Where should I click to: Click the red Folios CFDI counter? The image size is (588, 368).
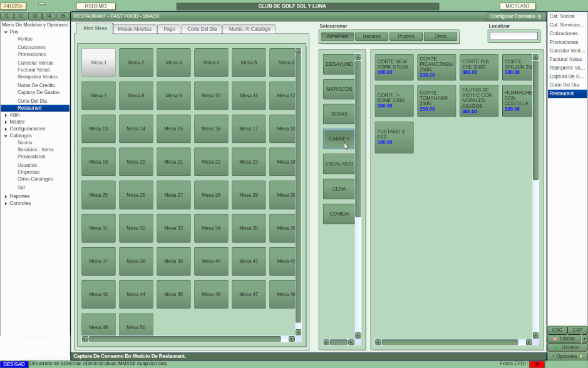[x=537, y=364]
